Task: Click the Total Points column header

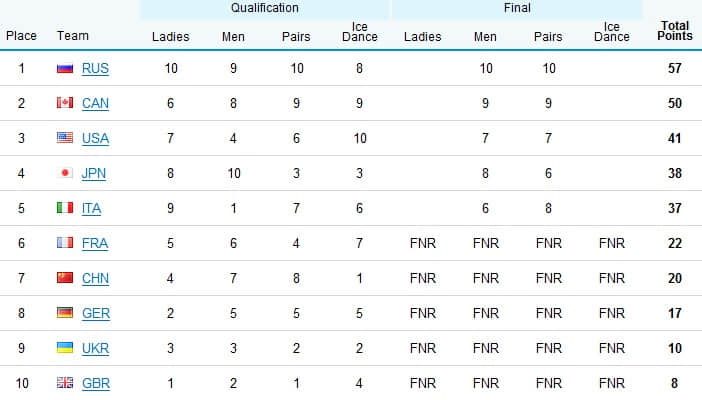Action: click(675, 31)
